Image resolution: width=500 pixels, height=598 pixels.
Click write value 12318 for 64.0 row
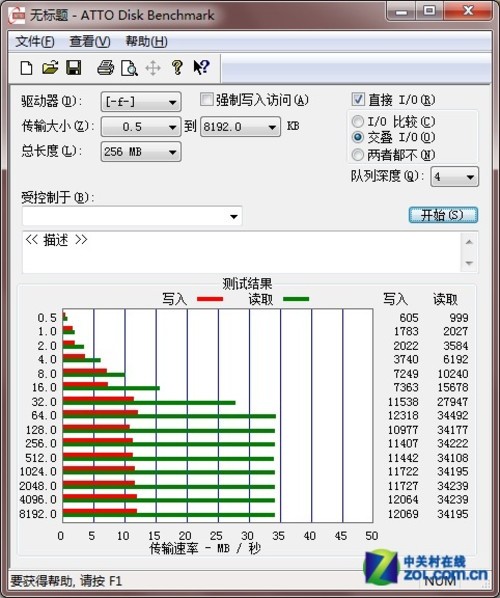[403, 415]
